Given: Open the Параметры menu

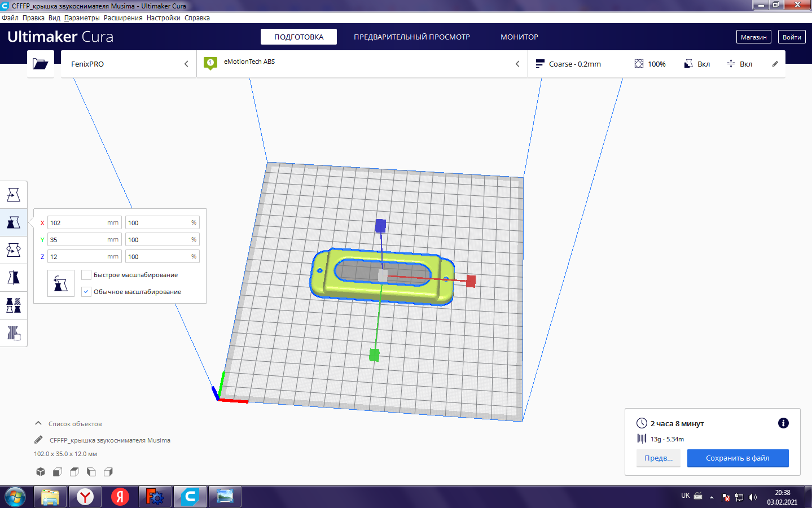Looking at the screenshot, I should pyautogui.click(x=82, y=18).
